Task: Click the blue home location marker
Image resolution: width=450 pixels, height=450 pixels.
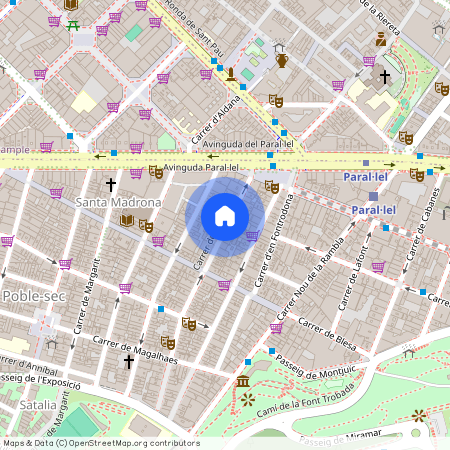Action: [225, 217]
